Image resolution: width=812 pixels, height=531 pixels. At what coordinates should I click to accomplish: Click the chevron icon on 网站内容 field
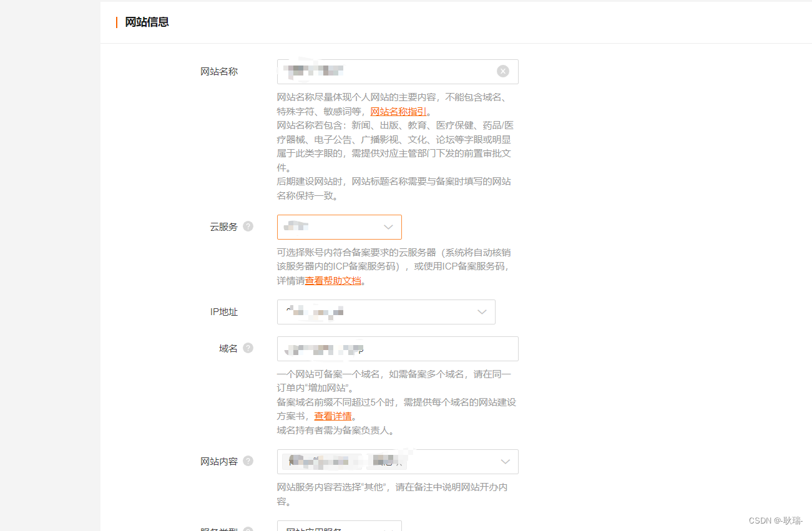[x=505, y=462]
